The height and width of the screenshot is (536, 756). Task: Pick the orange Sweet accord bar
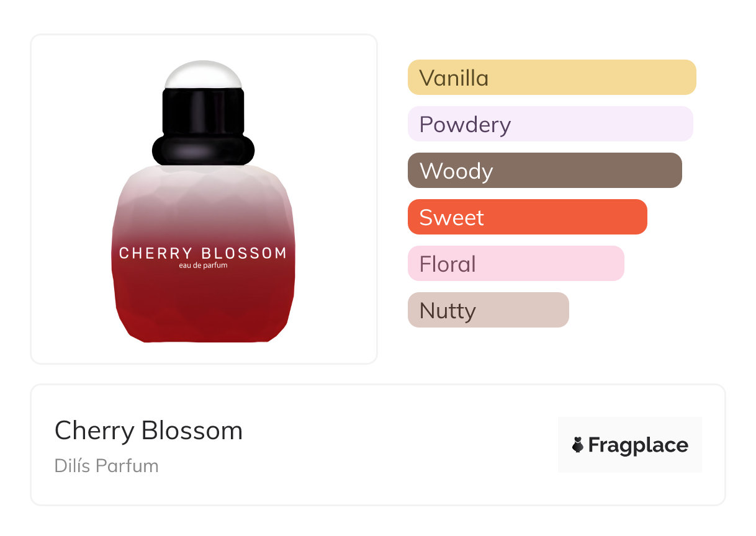527,217
